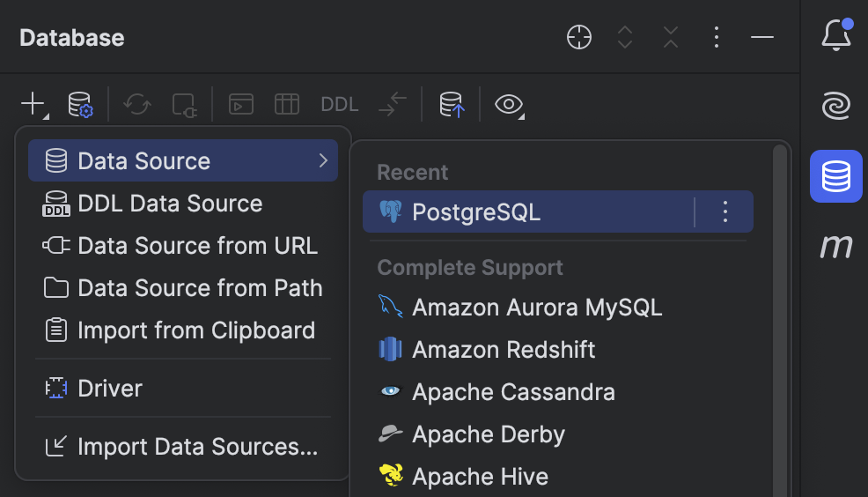
Task: Open the Jump to Query Console icon
Action: [241, 104]
